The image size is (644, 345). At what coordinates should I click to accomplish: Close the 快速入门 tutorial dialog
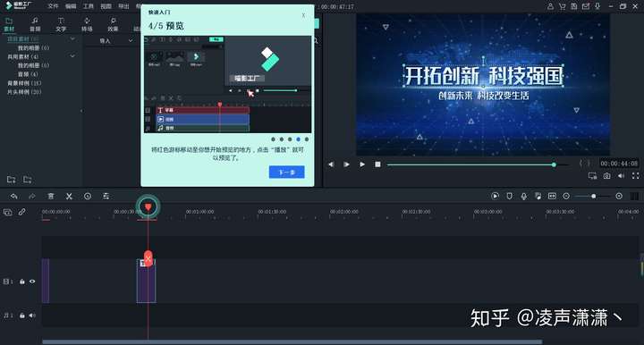click(303, 15)
